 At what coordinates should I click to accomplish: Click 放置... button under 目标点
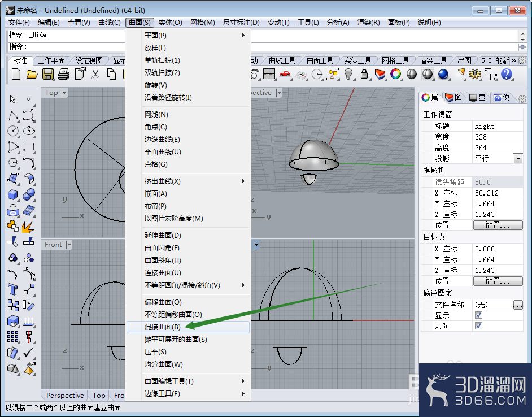[498, 281]
